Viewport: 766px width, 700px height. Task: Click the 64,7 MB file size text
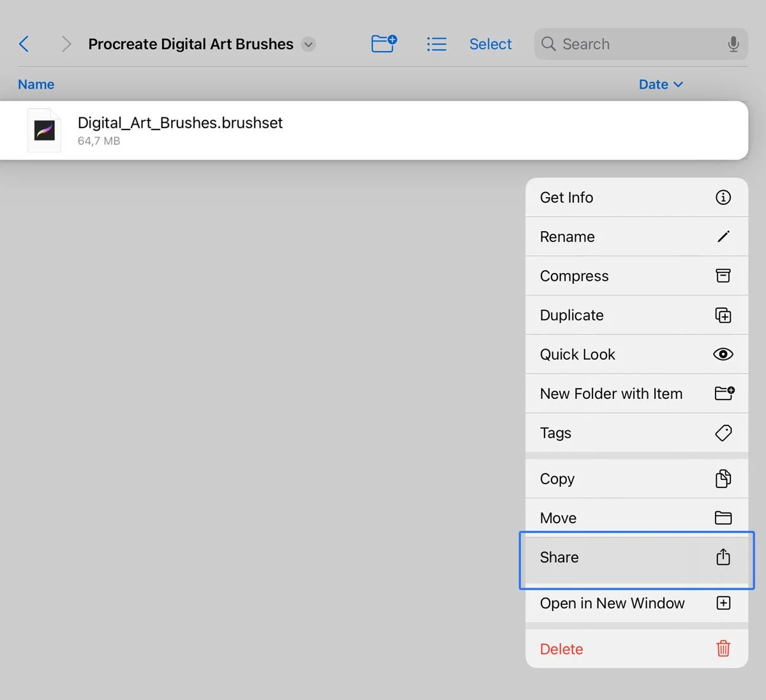[99, 141]
